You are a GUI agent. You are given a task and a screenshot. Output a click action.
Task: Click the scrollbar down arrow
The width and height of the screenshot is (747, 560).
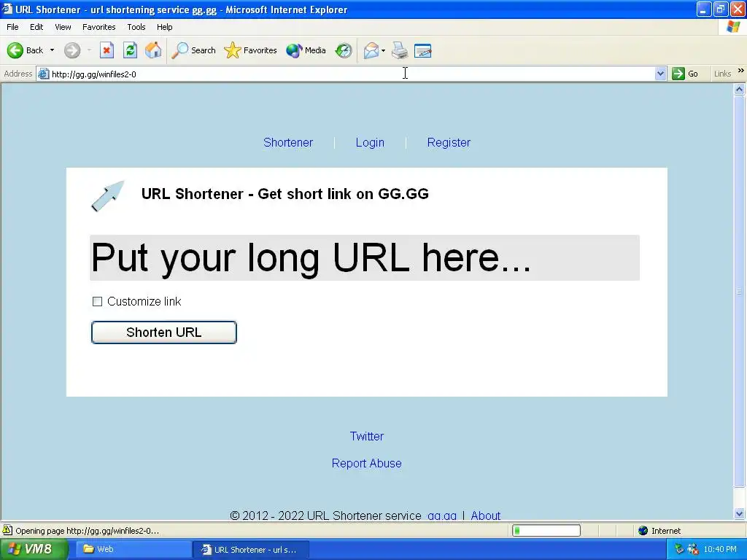pyautogui.click(x=740, y=513)
